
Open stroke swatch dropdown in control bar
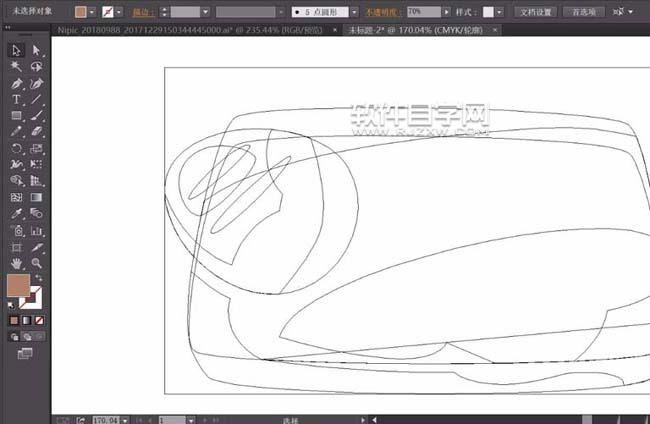point(119,12)
